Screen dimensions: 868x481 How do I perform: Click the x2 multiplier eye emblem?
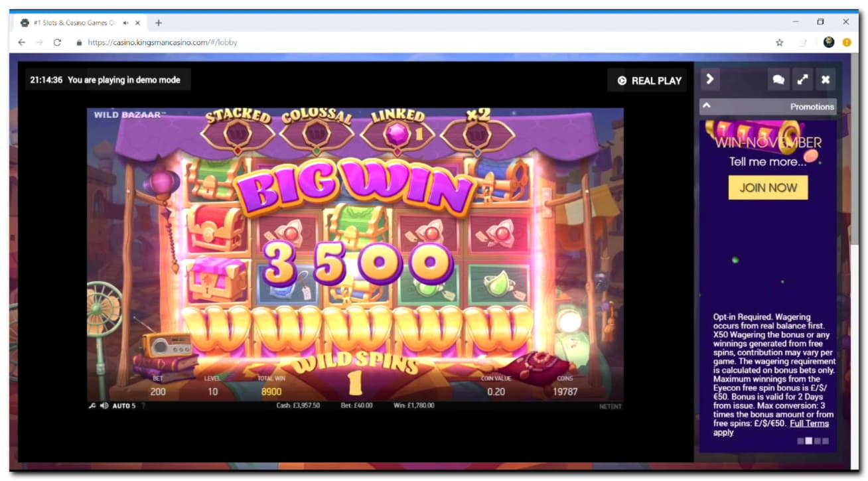(x=478, y=134)
